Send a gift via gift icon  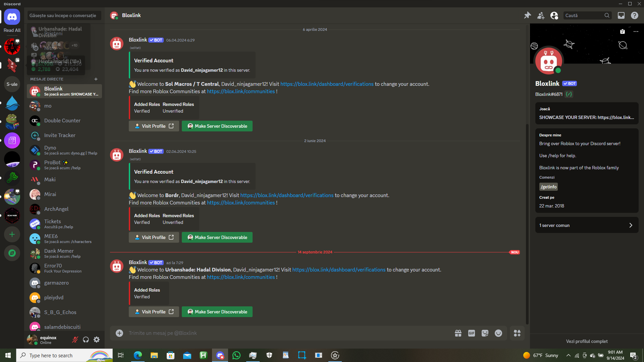pos(458,333)
